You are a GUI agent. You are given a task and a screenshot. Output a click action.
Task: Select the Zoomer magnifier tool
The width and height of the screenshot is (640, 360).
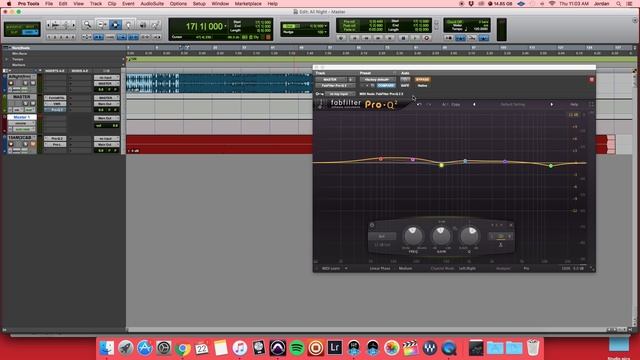tap(87, 25)
